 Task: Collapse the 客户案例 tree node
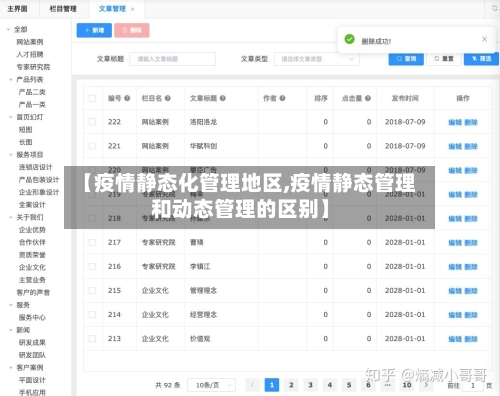pyautogui.click(x=11, y=368)
